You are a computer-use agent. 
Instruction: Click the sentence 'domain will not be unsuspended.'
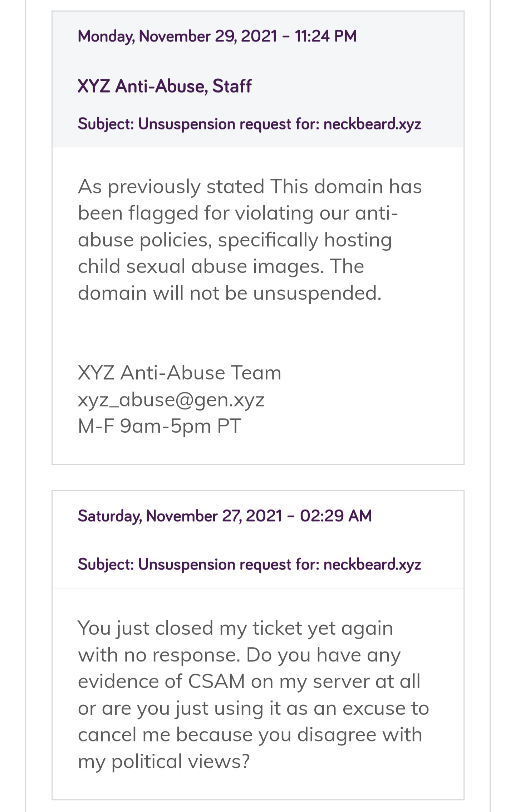[x=230, y=293]
